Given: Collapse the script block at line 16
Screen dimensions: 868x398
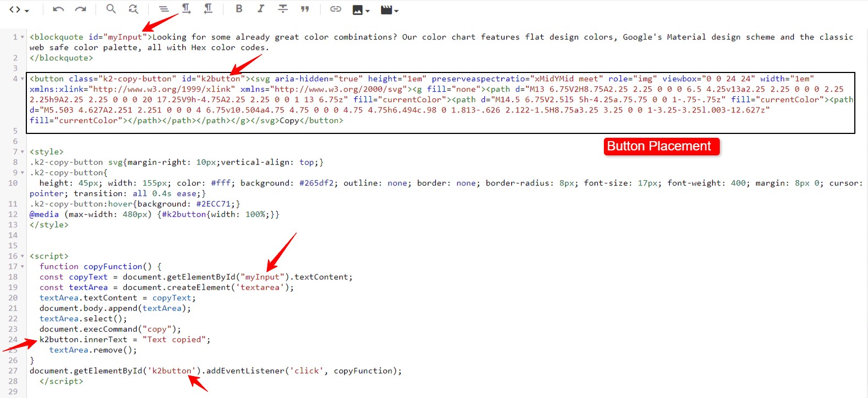Looking at the screenshot, I should click(23, 256).
